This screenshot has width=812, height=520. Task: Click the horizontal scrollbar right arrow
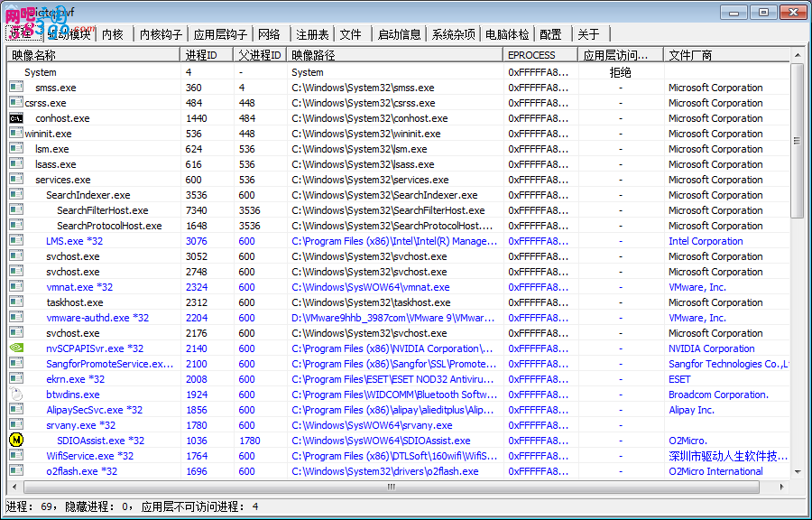click(x=782, y=487)
